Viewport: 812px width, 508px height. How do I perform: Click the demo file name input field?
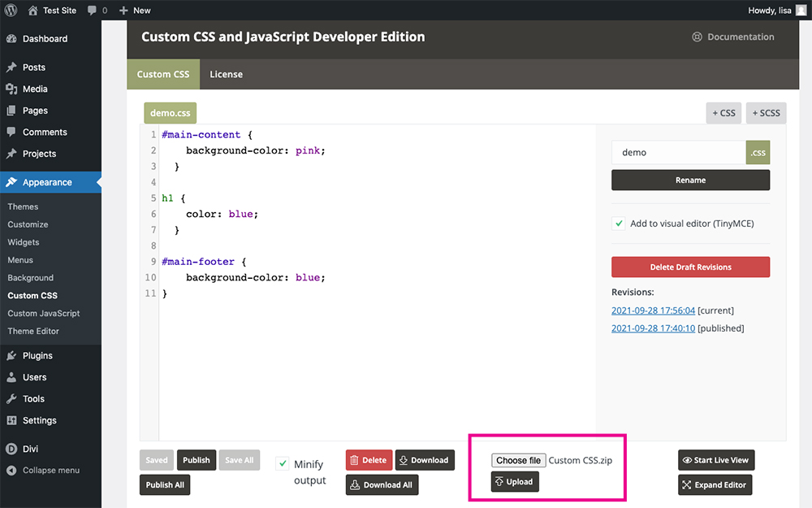[x=678, y=153]
